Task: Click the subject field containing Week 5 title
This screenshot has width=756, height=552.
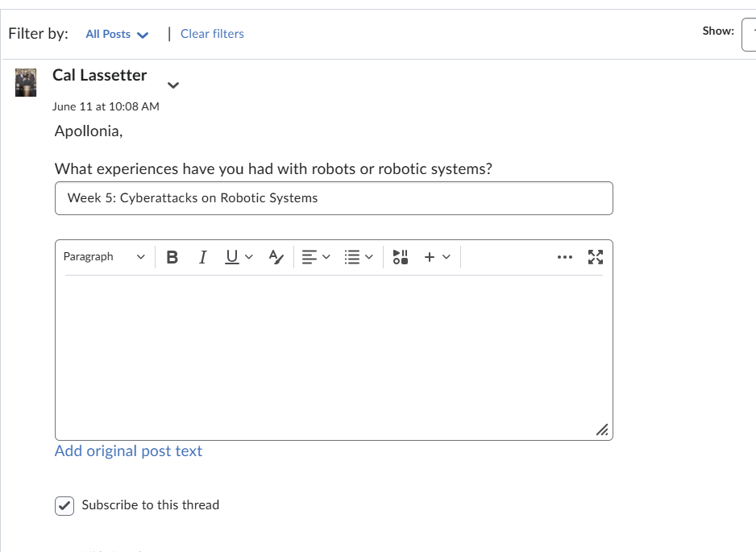Action: click(x=334, y=198)
